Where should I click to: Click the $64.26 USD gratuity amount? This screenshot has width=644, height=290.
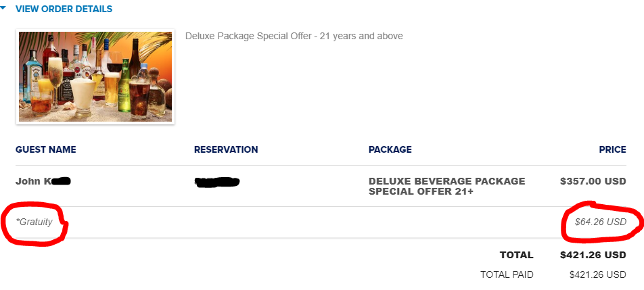[x=601, y=222]
